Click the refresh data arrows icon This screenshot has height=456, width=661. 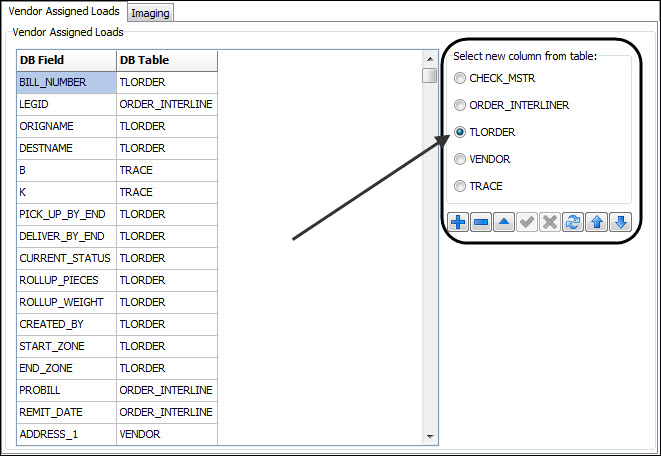click(572, 222)
